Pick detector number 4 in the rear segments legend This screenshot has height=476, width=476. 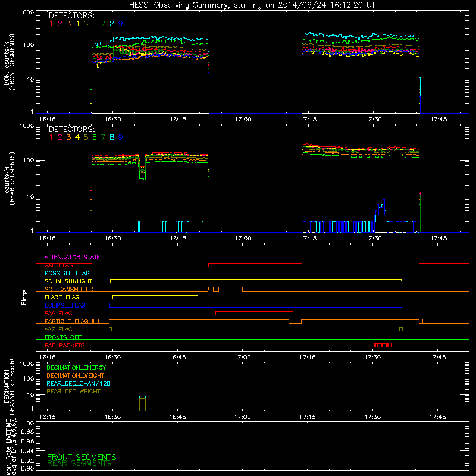coord(77,137)
